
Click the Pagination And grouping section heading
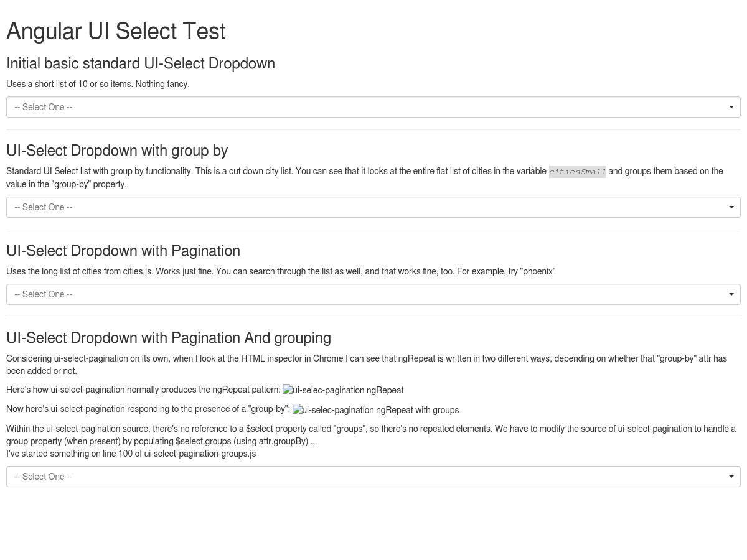click(169, 338)
